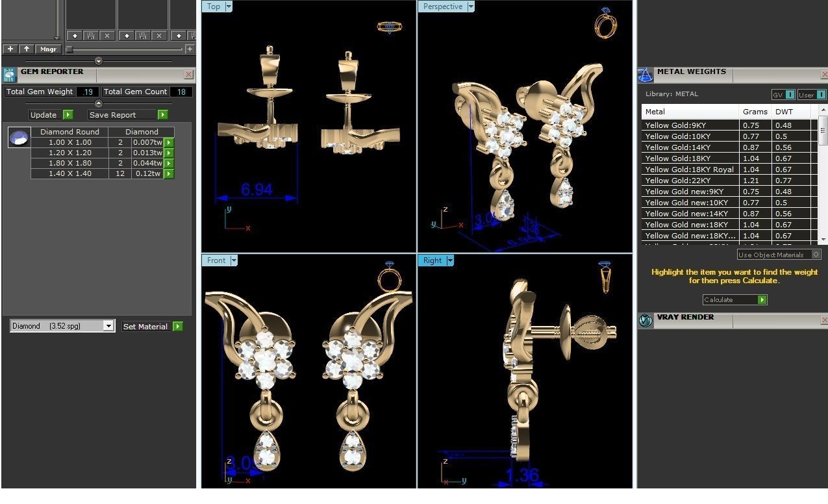Close the Gem Reporter panel

(x=188, y=75)
